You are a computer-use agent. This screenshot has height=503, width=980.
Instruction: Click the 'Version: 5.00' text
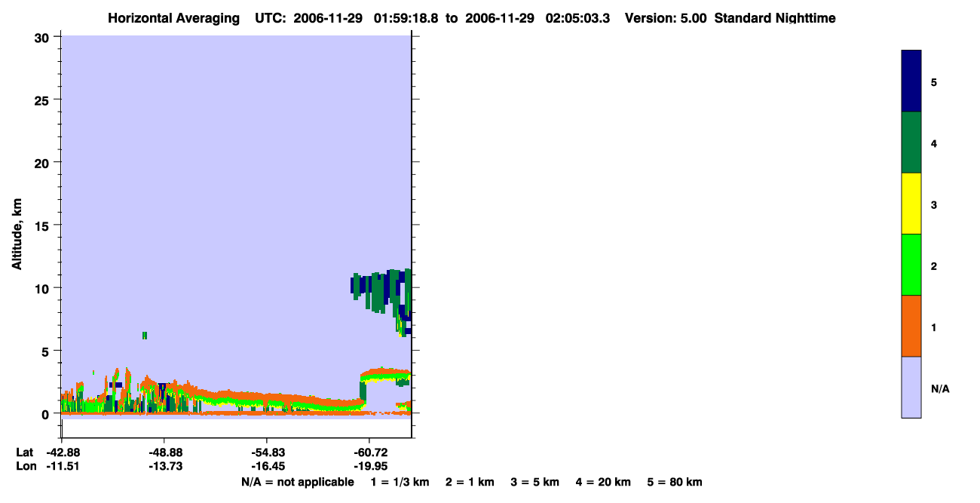(666, 18)
